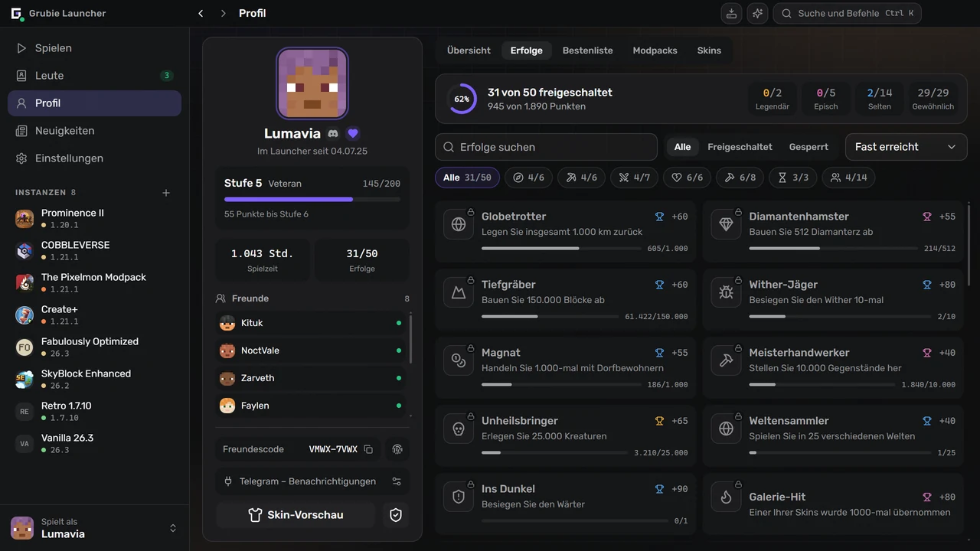Image resolution: width=980 pixels, height=551 pixels.
Task: Click the Discord badge next to Lumavia
Action: [333, 133]
